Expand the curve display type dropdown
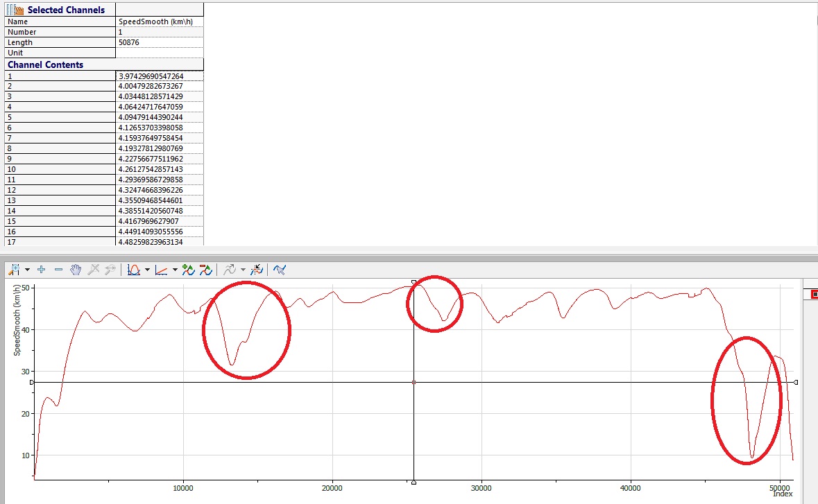 click(147, 270)
